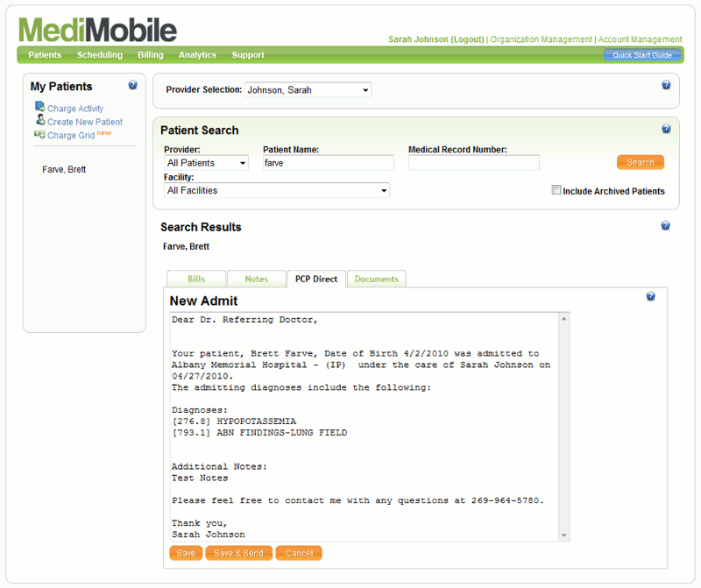
Task: Select Farve, Brett in Search Results
Action: coord(186,247)
